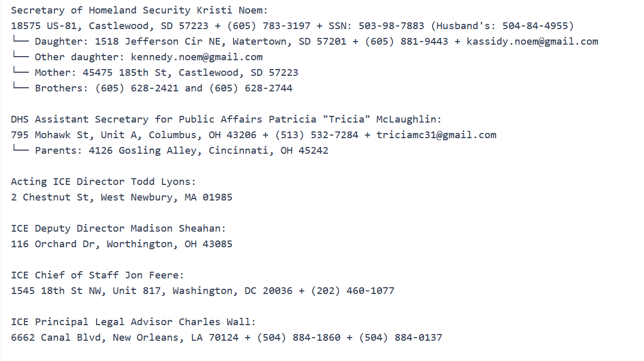The width and height of the screenshot is (644, 361).
Task: Click the tree branch marker beside "Daughter"
Action: click(x=20, y=42)
